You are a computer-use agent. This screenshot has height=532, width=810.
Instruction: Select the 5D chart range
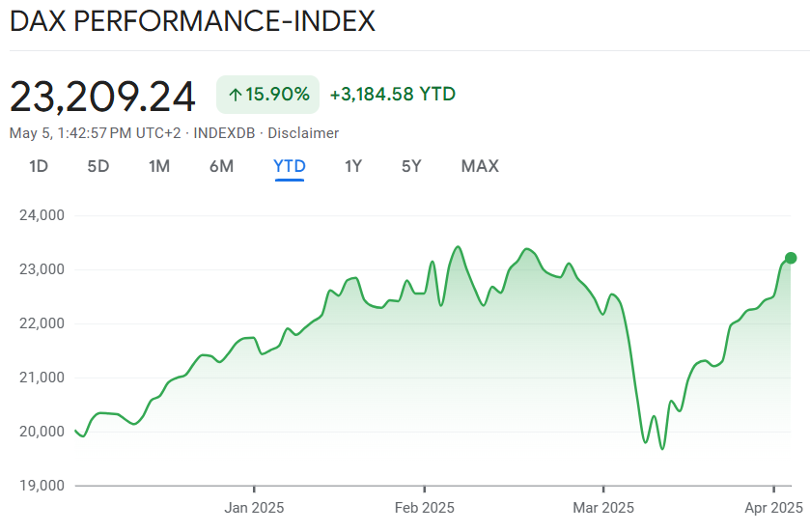98,166
